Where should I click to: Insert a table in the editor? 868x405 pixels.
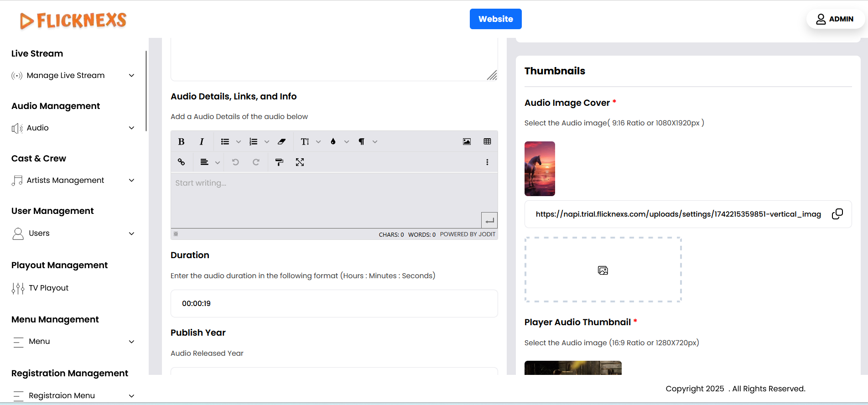(487, 142)
